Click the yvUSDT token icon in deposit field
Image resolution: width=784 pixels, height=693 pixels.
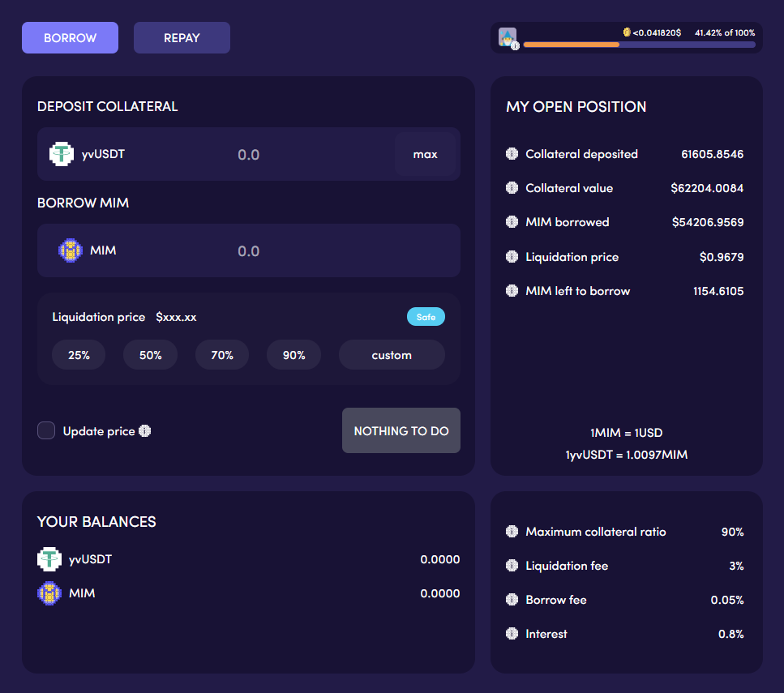pos(62,154)
